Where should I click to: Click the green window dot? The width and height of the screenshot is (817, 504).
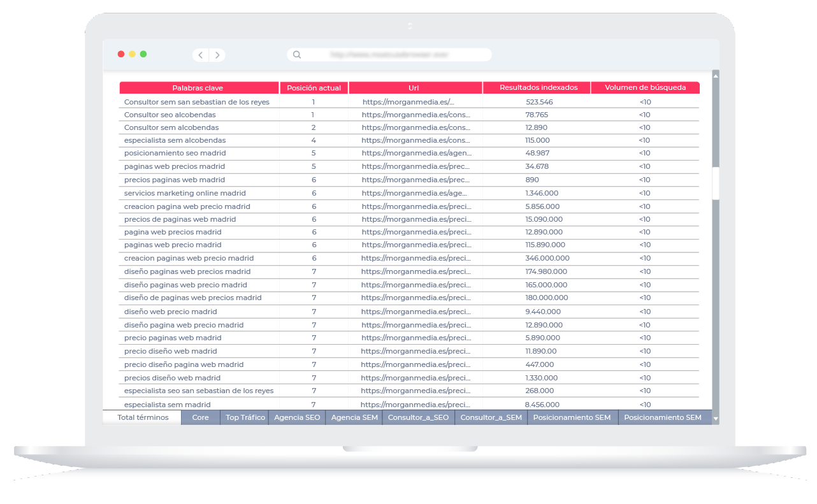point(143,54)
